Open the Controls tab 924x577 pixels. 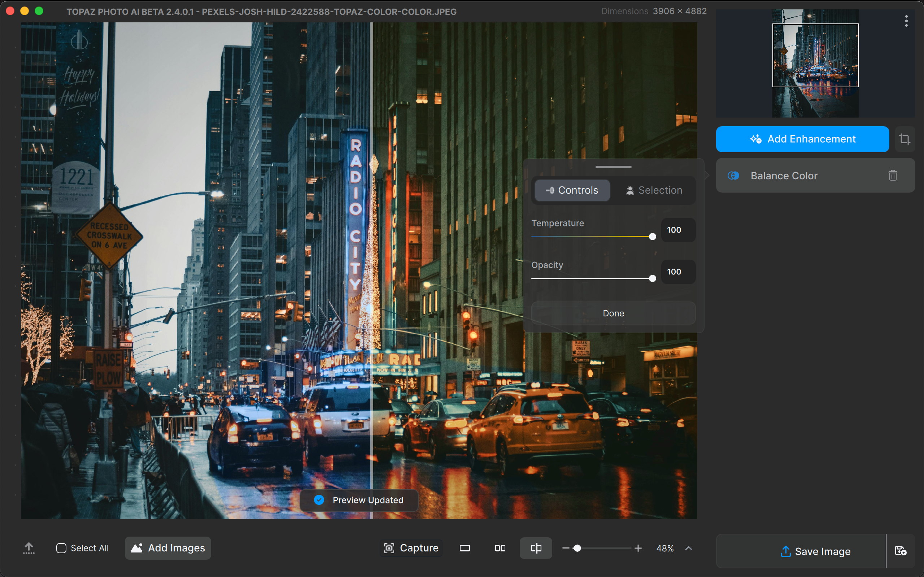(x=572, y=190)
